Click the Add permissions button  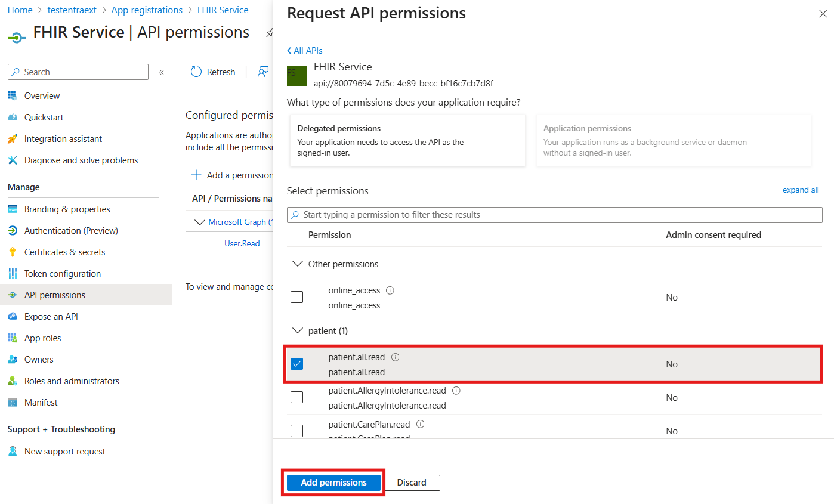click(x=333, y=483)
